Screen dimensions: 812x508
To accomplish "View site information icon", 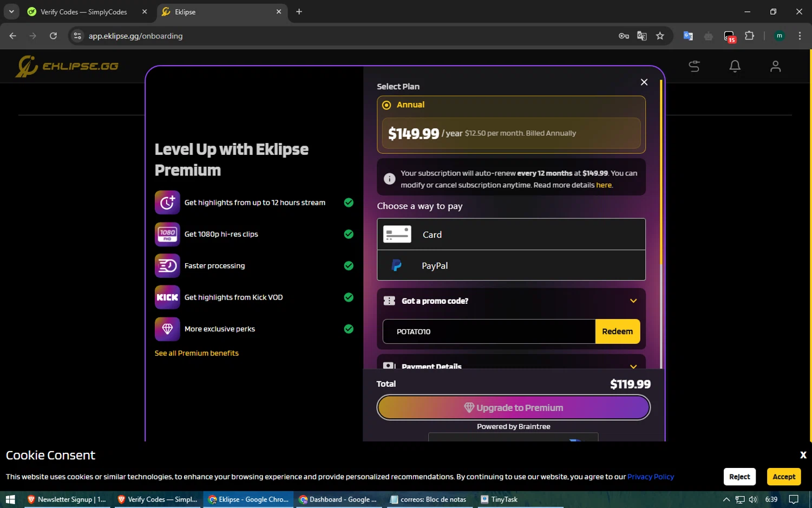I will click(77, 36).
